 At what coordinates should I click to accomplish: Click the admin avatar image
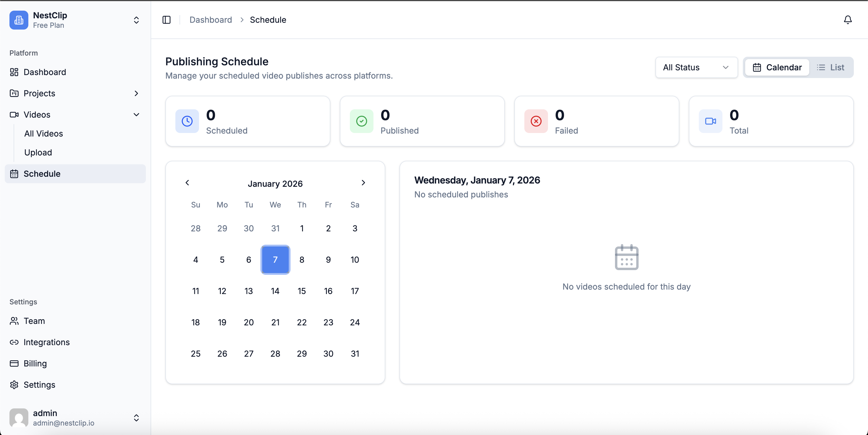tap(19, 418)
